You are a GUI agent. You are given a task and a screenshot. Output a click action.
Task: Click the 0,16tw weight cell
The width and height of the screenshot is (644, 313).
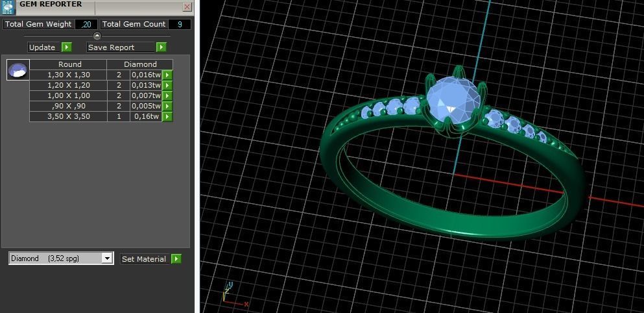[x=146, y=116]
